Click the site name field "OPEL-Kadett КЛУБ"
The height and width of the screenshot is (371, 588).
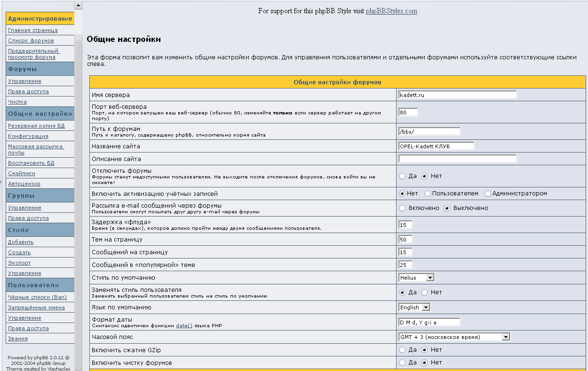tap(436, 146)
